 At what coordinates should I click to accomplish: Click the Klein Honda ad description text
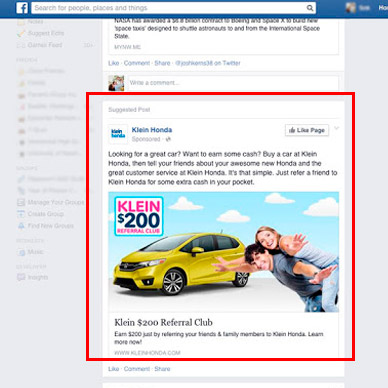tap(223, 168)
